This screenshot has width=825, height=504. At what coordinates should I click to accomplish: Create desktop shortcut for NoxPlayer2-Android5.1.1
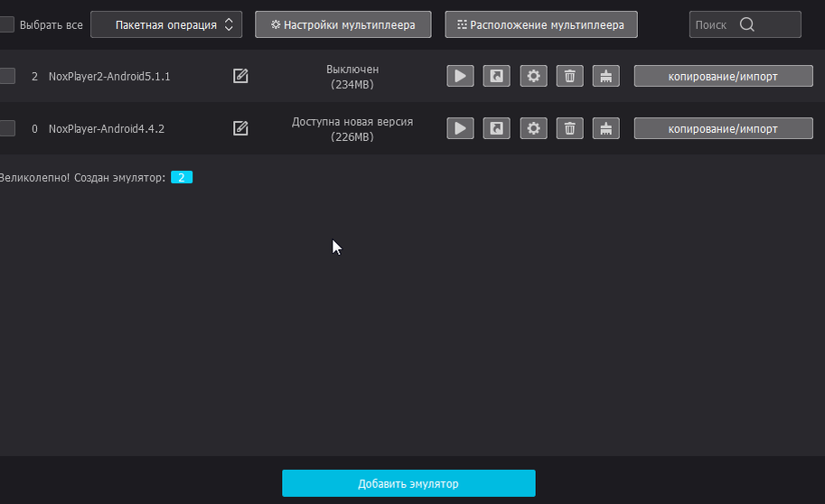pos(497,76)
